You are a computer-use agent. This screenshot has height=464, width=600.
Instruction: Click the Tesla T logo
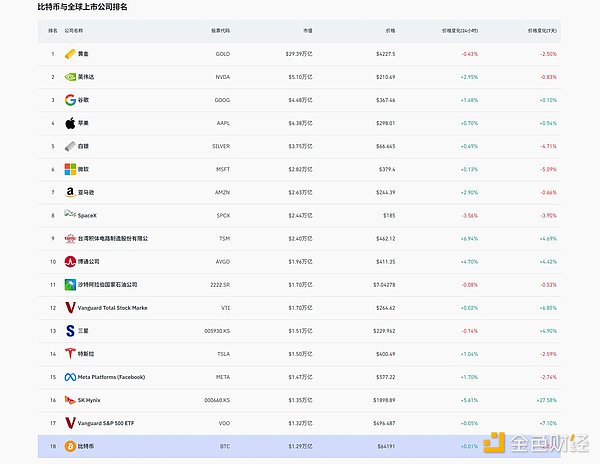[70, 354]
